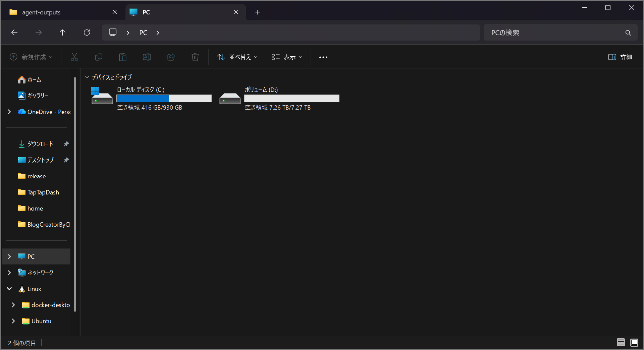This screenshot has width=644, height=350.
Task: Refresh the current PC view
Action: click(87, 33)
